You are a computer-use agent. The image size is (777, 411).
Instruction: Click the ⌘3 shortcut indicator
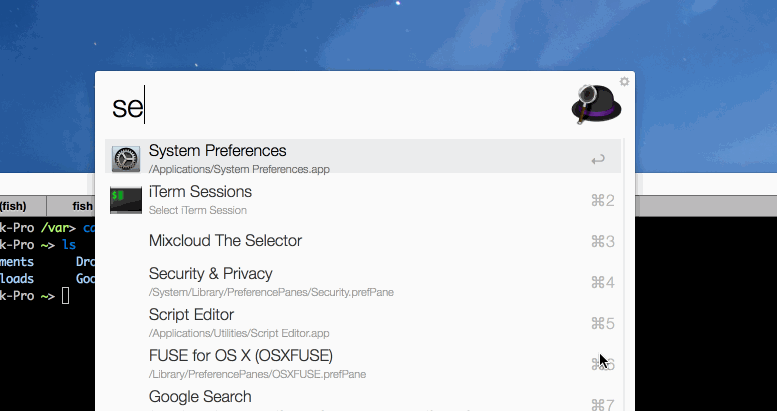click(602, 241)
